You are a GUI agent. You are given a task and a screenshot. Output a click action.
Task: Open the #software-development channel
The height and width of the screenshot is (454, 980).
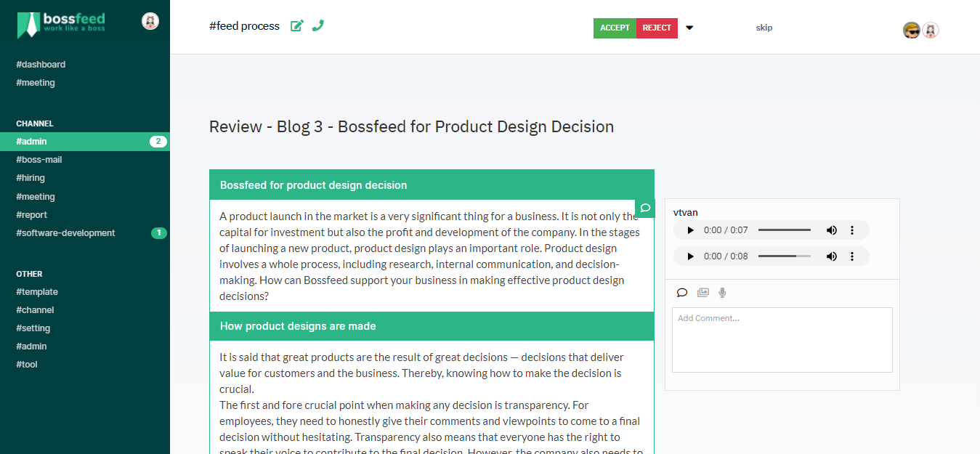pos(65,232)
